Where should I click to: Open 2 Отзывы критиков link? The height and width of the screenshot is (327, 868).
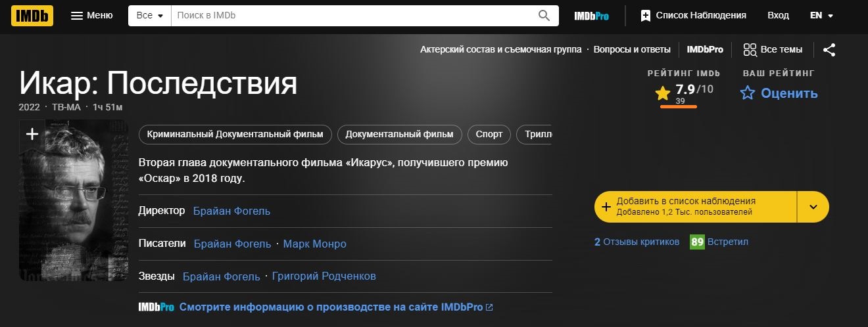[637, 242]
